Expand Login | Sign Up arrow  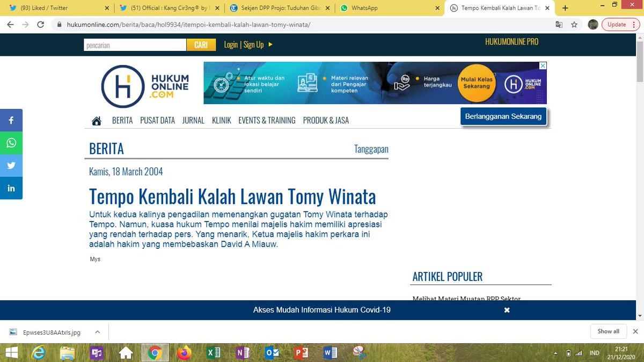(270, 45)
